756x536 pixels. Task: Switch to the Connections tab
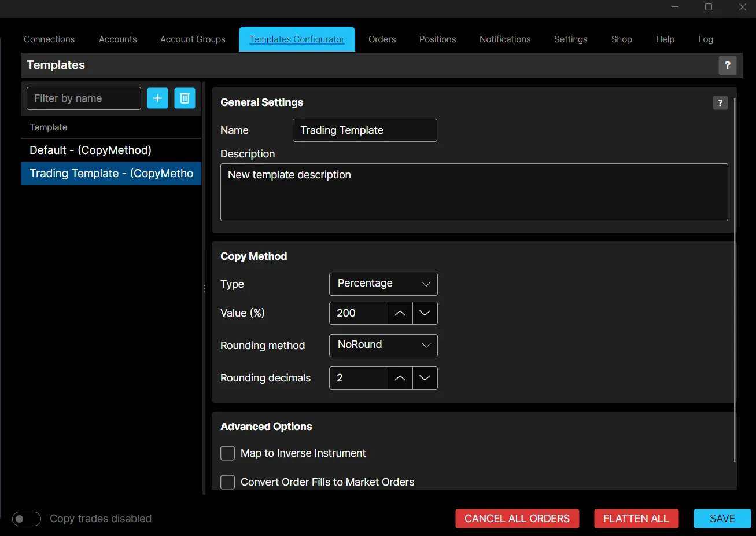(x=49, y=39)
